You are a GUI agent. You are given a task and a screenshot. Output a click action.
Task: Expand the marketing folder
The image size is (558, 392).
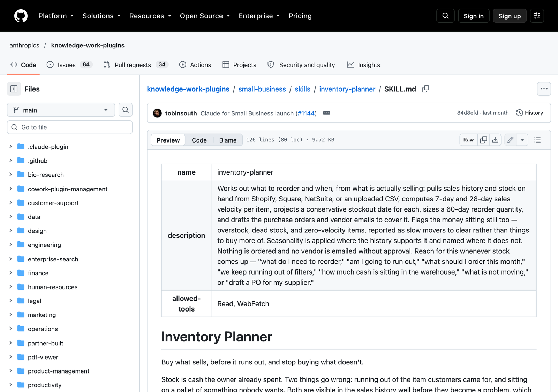point(10,315)
